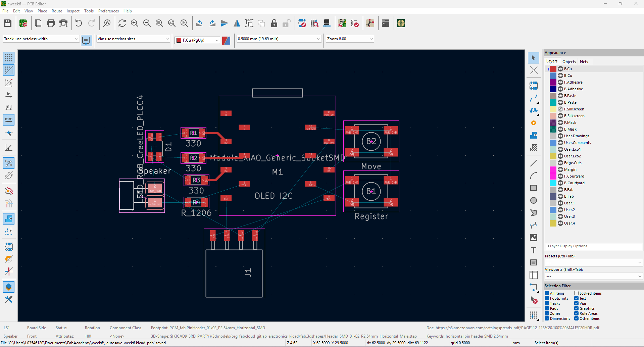Switch to the Objects tab
The height and width of the screenshot is (347, 644).
(569, 61)
